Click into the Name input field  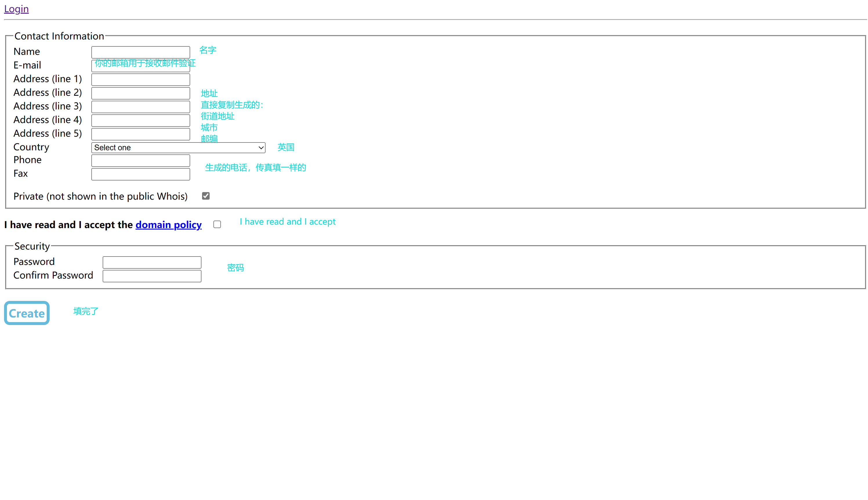(140, 52)
